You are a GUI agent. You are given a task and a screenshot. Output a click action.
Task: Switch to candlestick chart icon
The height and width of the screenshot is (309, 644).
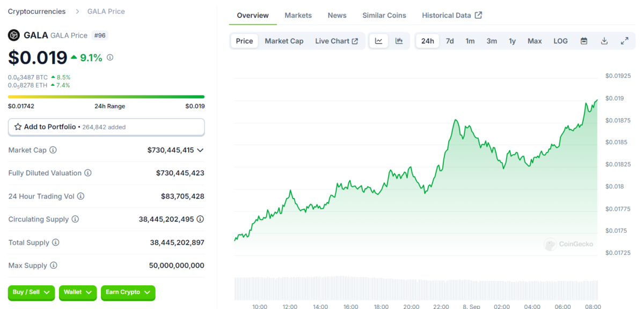399,41
